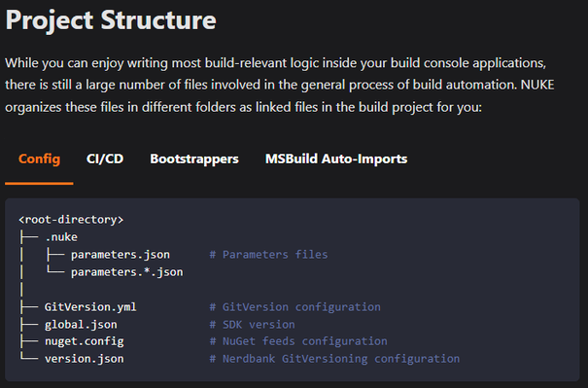Click the '# SDK version' comment
Image resolution: width=588 pixels, height=388 pixels.
coord(252,325)
